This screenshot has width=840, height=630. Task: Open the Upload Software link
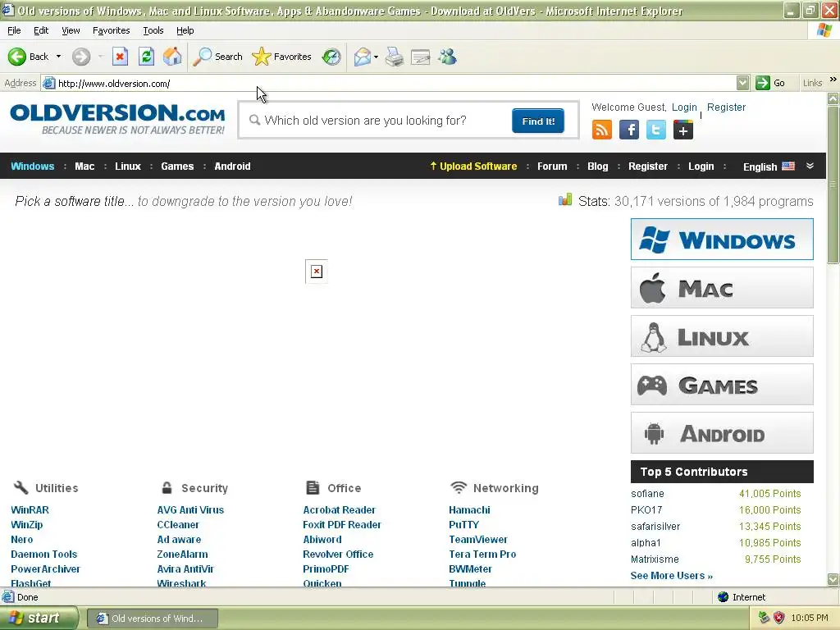tap(473, 166)
